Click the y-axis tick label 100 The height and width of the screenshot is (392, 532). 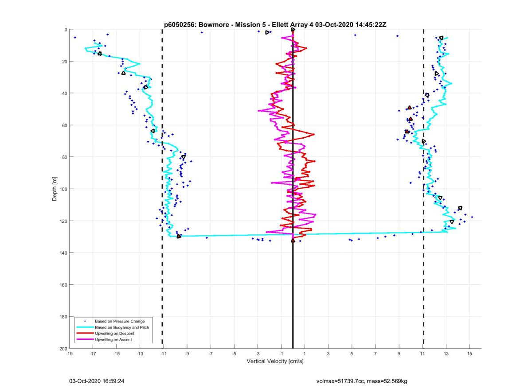tap(63, 189)
